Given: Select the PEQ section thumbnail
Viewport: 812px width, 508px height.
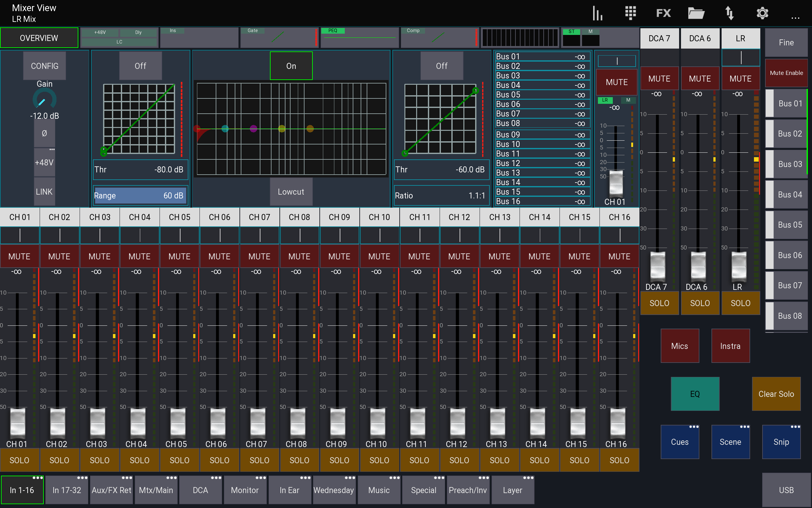Looking at the screenshot, I should point(359,38).
